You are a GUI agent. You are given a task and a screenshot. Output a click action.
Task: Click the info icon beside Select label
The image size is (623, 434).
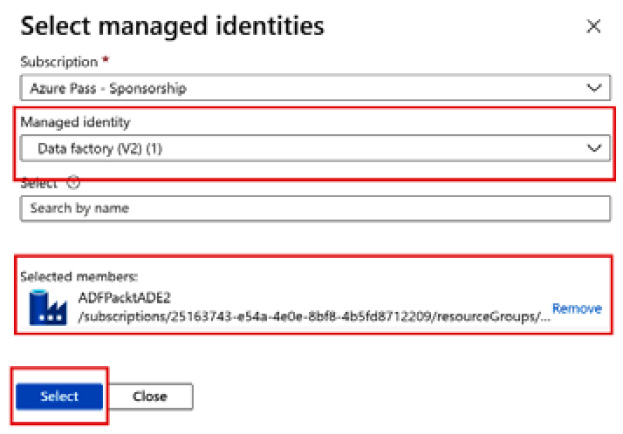pyautogui.click(x=73, y=183)
